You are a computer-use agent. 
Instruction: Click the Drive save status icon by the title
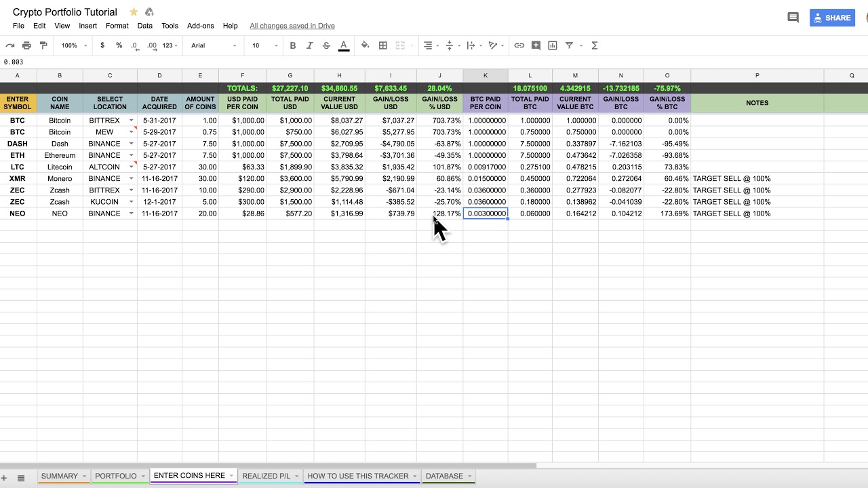coord(149,12)
